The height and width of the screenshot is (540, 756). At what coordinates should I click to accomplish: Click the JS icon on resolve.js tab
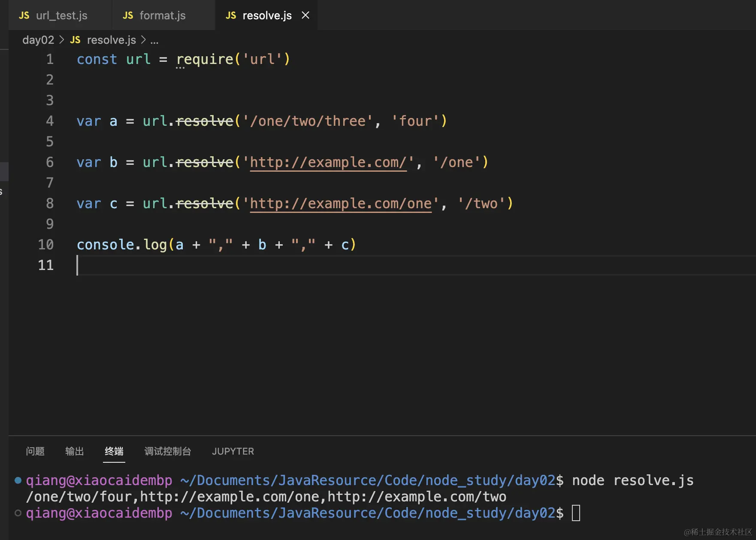click(x=231, y=15)
